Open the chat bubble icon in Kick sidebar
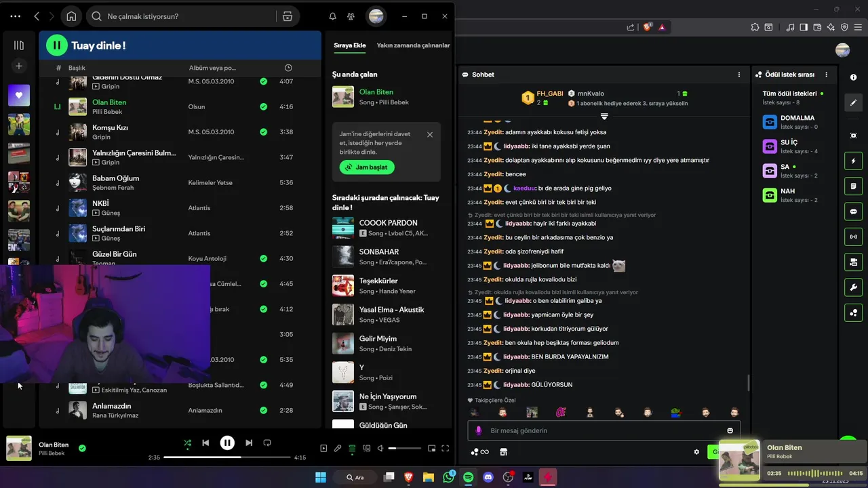This screenshot has height=488, width=868. [x=854, y=211]
